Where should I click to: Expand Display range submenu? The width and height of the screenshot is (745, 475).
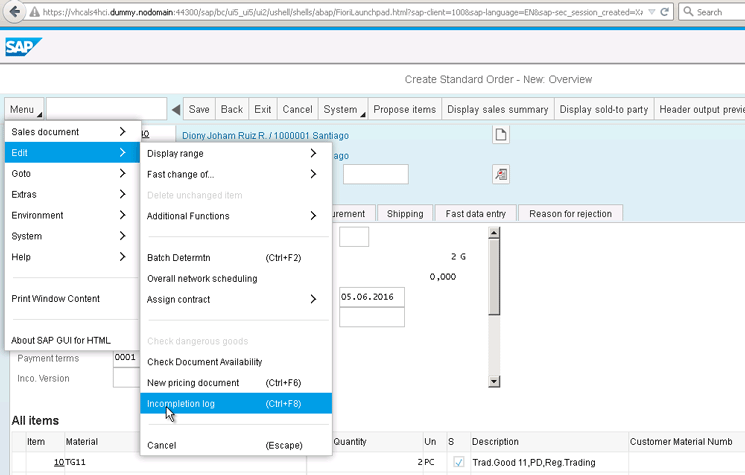tap(236, 153)
